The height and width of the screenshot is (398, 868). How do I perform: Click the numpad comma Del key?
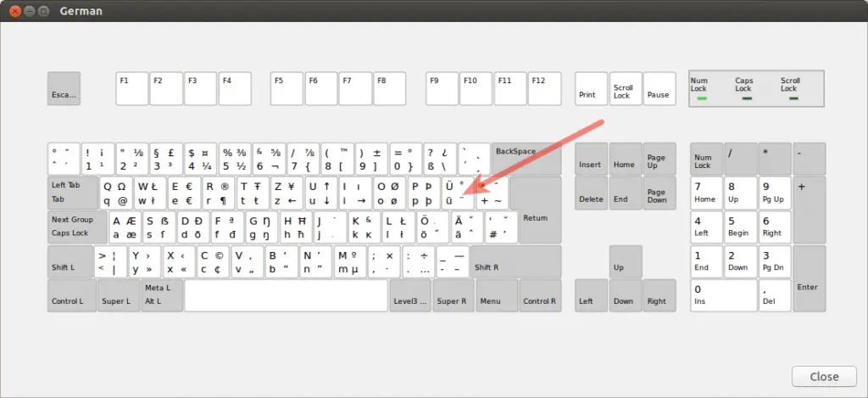pos(775,295)
